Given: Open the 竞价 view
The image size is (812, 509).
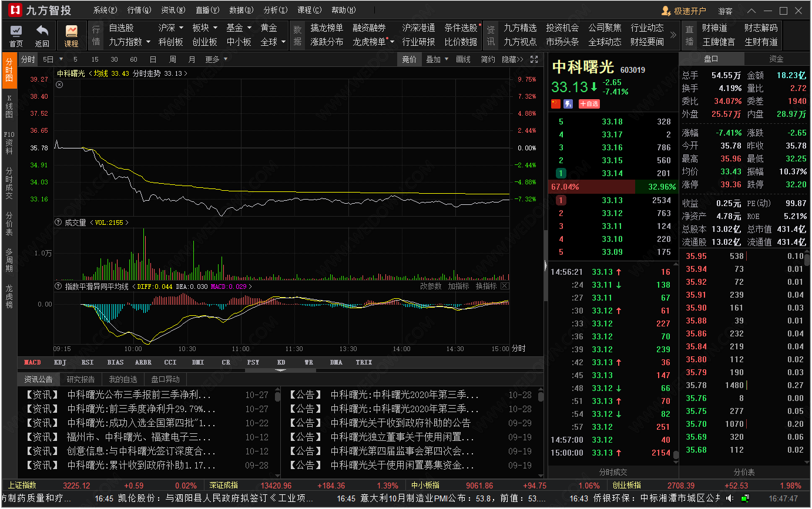Looking at the screenshot, I should coord(409,59).
